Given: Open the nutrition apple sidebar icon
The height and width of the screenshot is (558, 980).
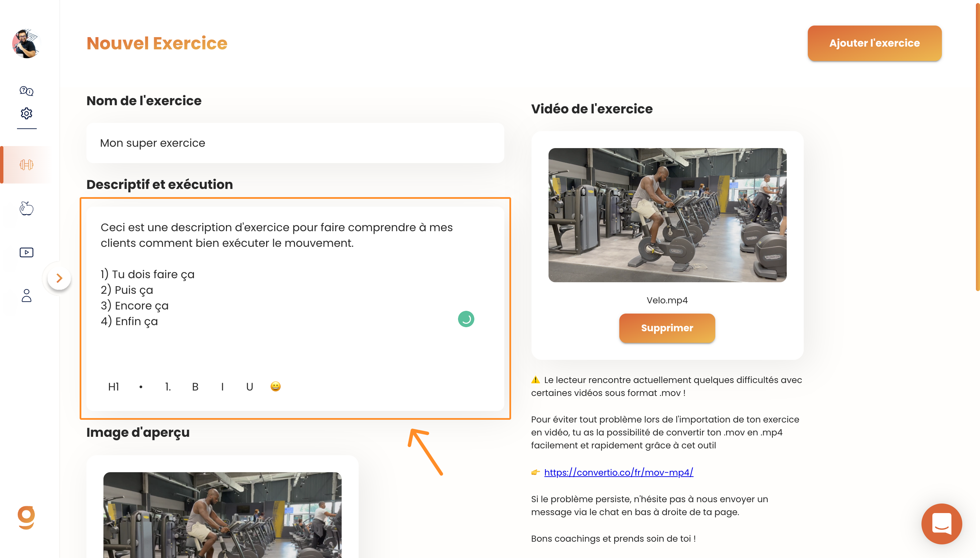Looking at the screenshot, I should pyautogui.click(x=27, y=208).
